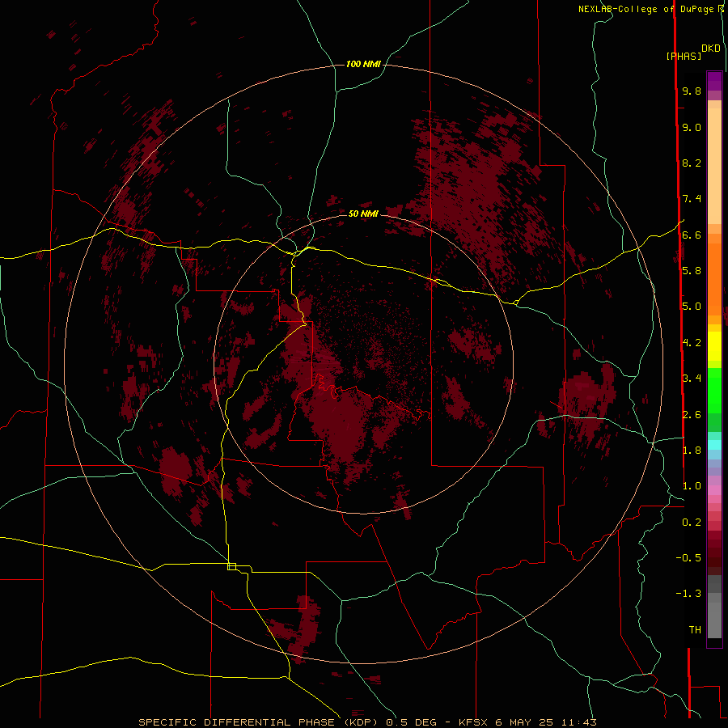Click the TH label on the scale
Image resolution: width=728 pixels, height=728 pixels.
[695, 630]
